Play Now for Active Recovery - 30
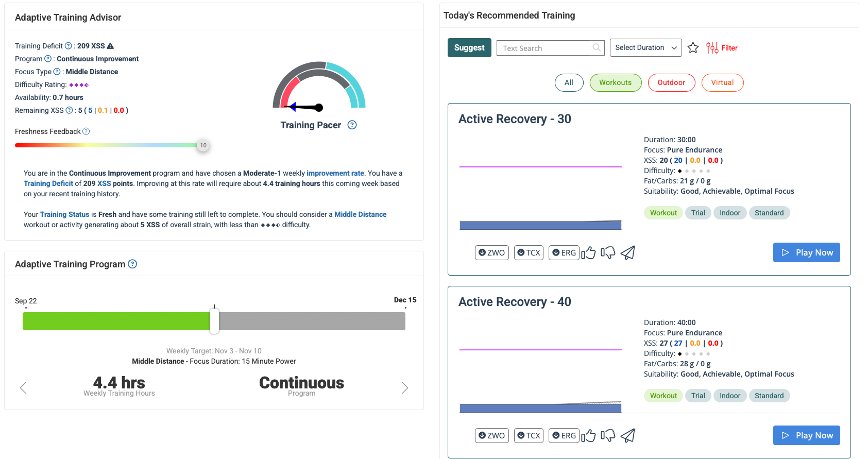868x459 pixels. (x=806, y=252)
